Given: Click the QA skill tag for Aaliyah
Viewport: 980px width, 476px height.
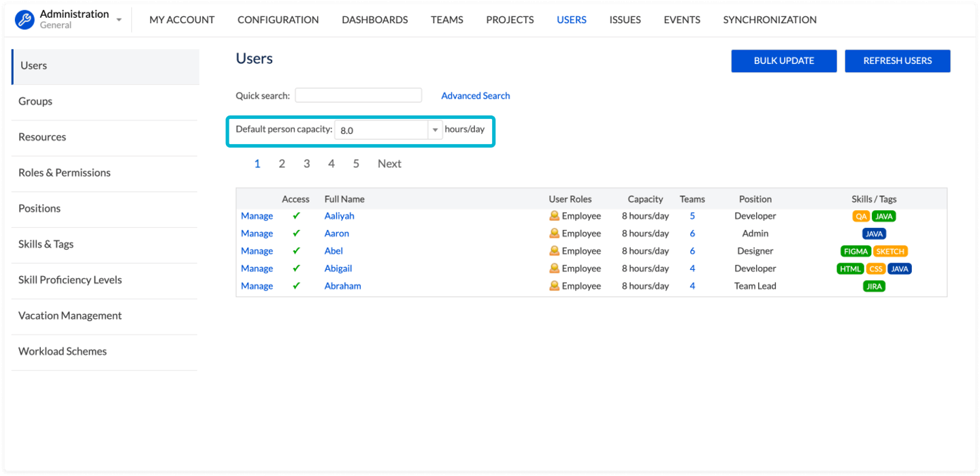Looking at the screenshot, I should (x=861, y=216).
